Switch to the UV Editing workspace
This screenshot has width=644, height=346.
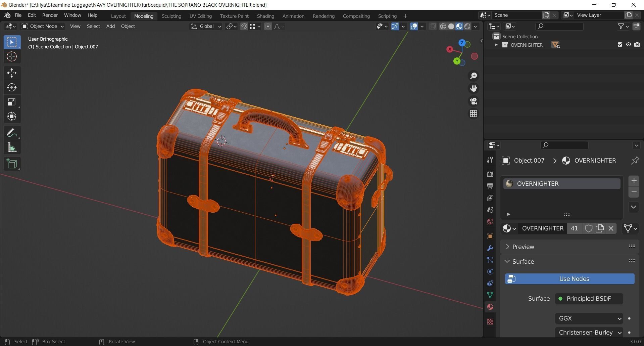(x=200, y=16)
